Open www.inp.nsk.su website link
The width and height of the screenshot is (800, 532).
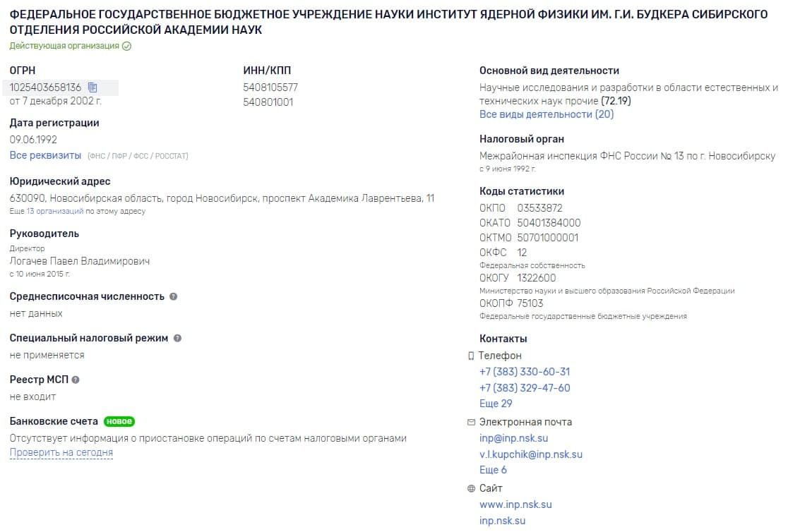coord(515,504)
